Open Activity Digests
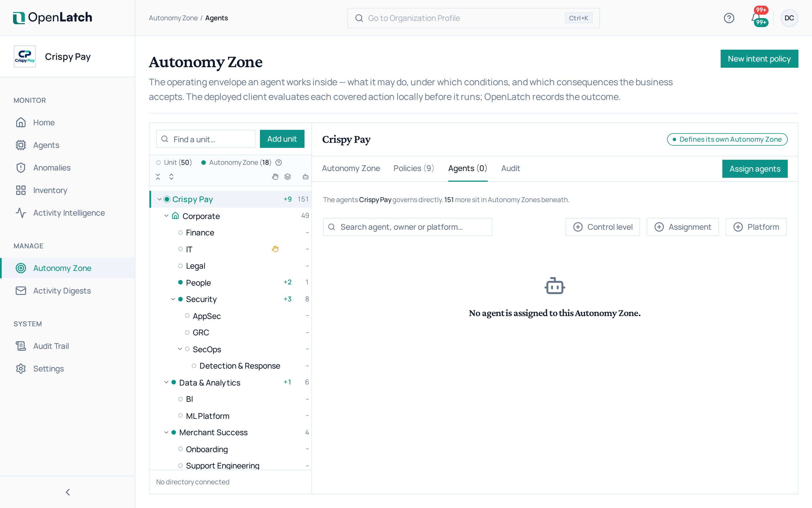This screenshot has width=812, height=508. [67, 291]
